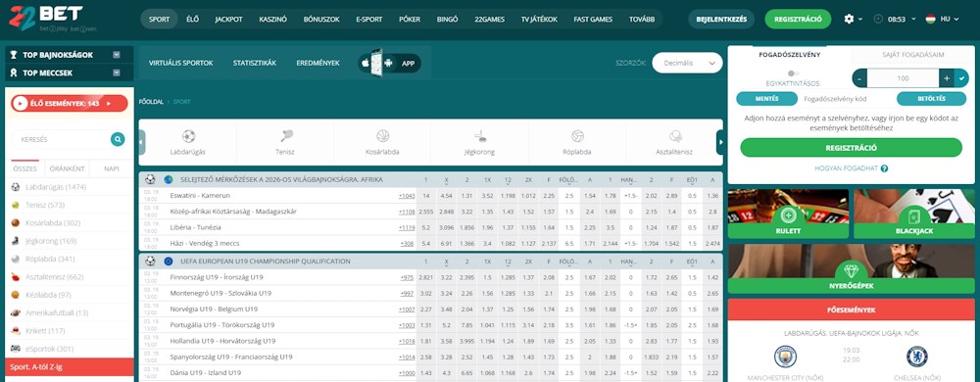This screenshot has height=382, width=980.
Task: Click the Apple iOS app icon
Action: tap(365, 63)
